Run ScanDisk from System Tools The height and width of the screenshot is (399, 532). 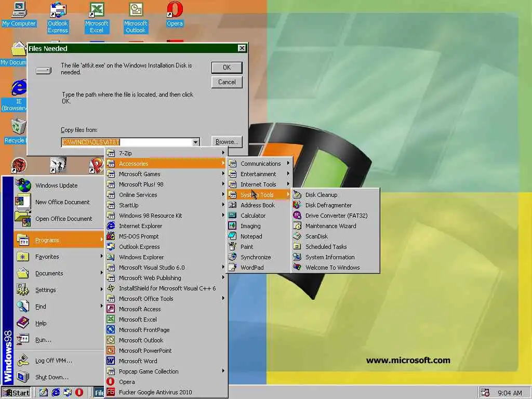[x=335, y=236]
